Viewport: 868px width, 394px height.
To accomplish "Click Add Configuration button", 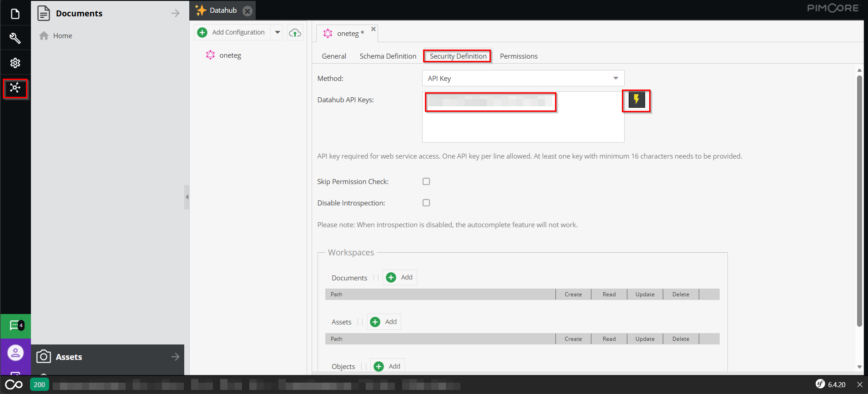I will coord(232,32).
